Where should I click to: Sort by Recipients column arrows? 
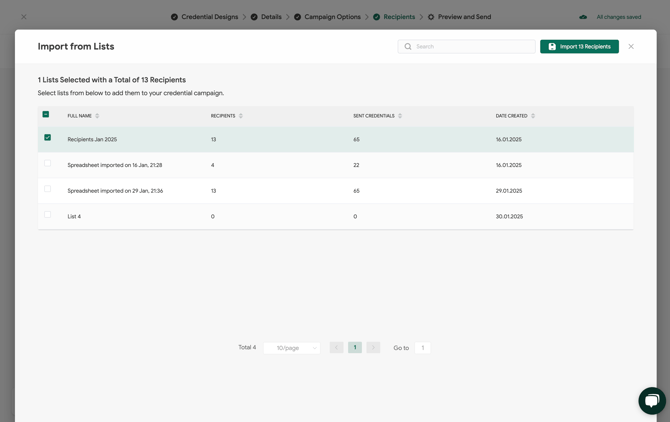tap(241, 116)
